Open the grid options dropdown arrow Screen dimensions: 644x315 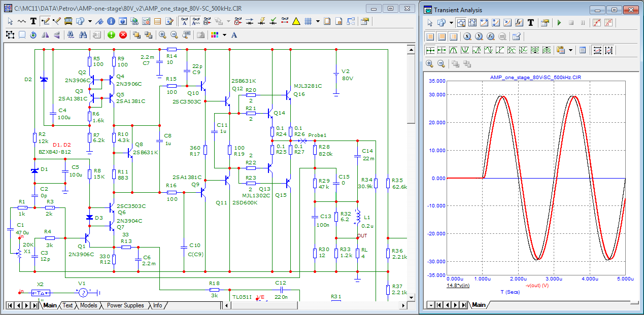(318, 21)
